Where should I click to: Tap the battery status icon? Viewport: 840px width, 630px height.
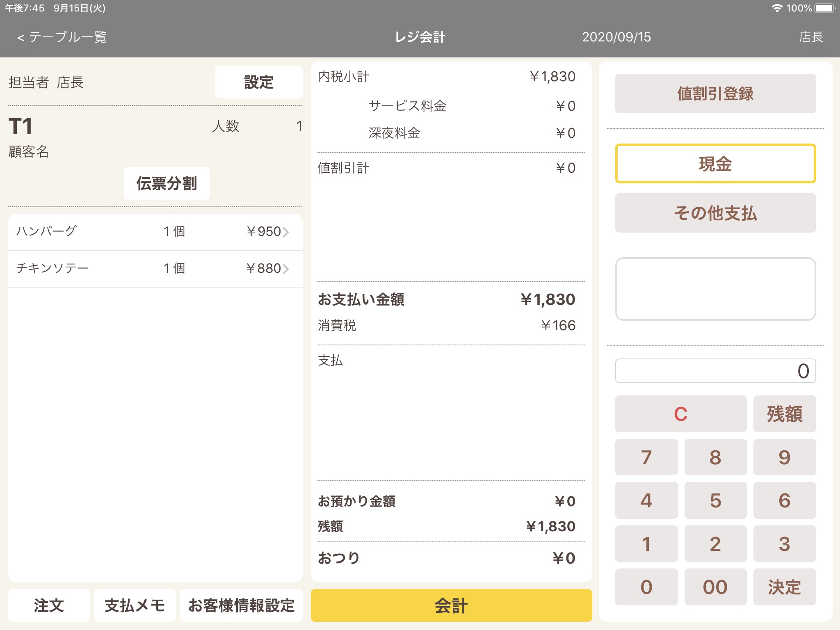coord(825,8)
